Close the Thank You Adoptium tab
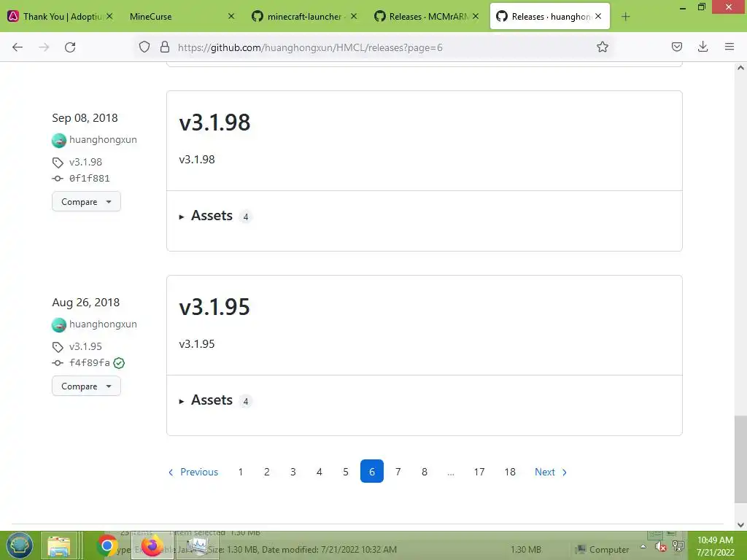This screenshot has width=747, height=560. (109, 16)
